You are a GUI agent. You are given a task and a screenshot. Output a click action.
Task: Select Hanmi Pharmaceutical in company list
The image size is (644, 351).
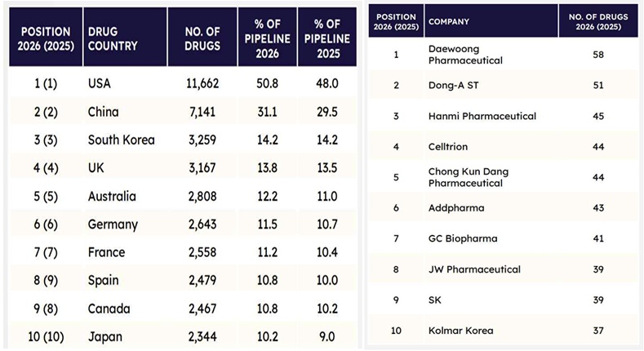(x=482, y=116)
